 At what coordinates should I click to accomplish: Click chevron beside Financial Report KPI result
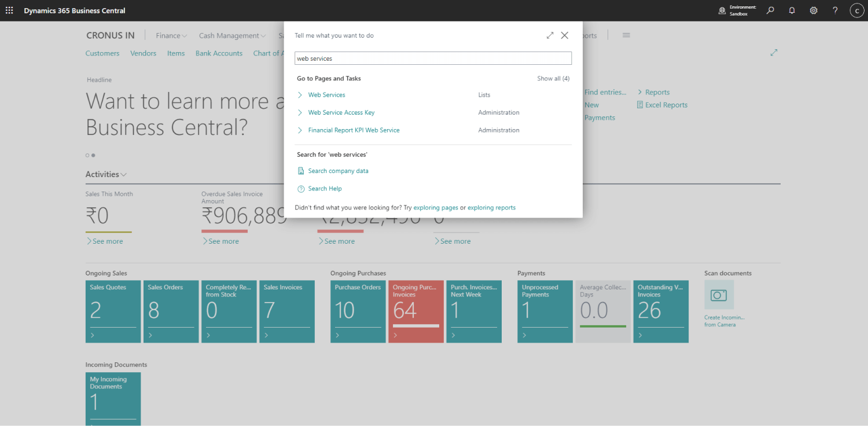pyautogui.click(x=300, y=130)
